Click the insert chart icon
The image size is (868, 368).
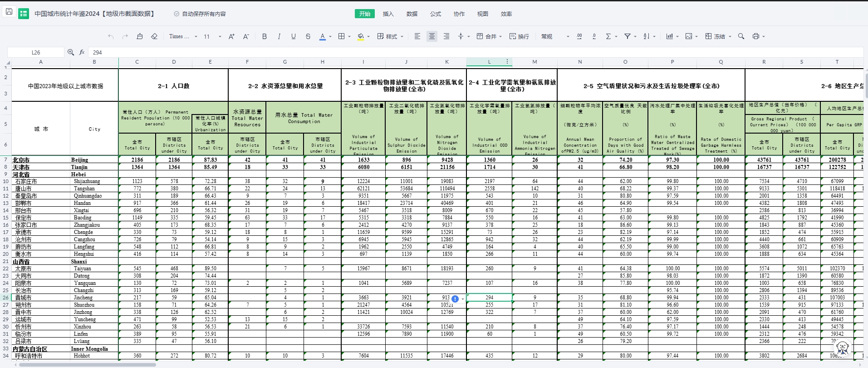pos(669,36)
